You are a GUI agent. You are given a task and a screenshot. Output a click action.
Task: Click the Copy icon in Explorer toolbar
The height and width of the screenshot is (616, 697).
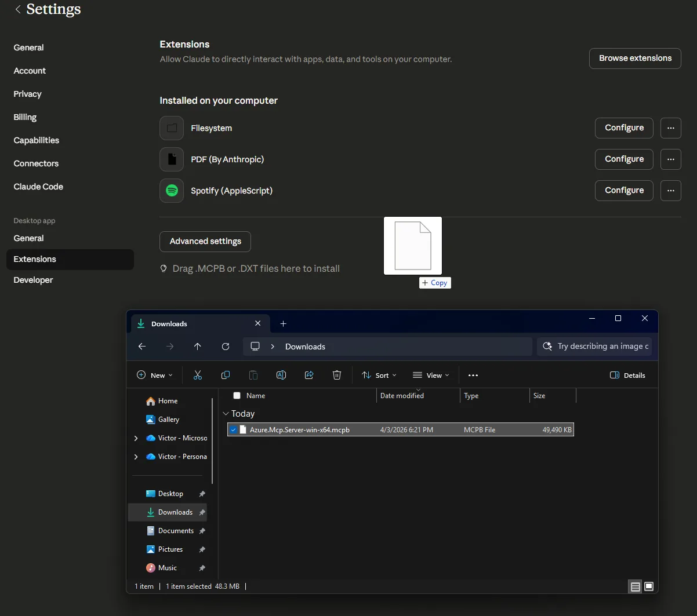pyautogui.click(x=226, y=376)
